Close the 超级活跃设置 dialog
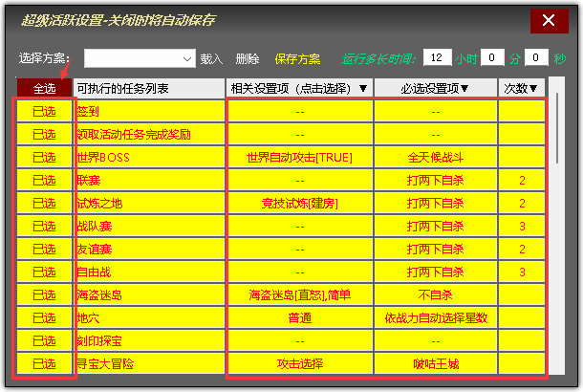The width and height of the screenshot is (583, 392). pos(549,20)
